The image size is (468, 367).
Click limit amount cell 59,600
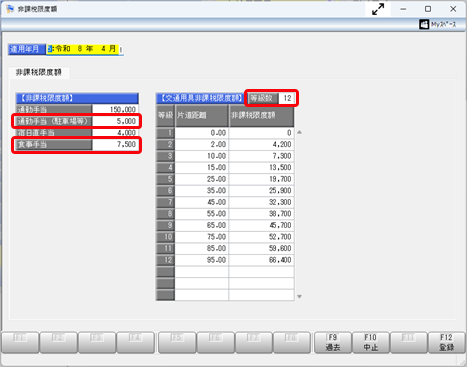tap(261, 248)
